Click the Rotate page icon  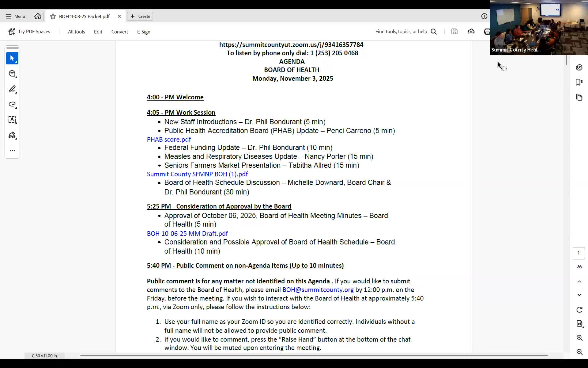579,310
